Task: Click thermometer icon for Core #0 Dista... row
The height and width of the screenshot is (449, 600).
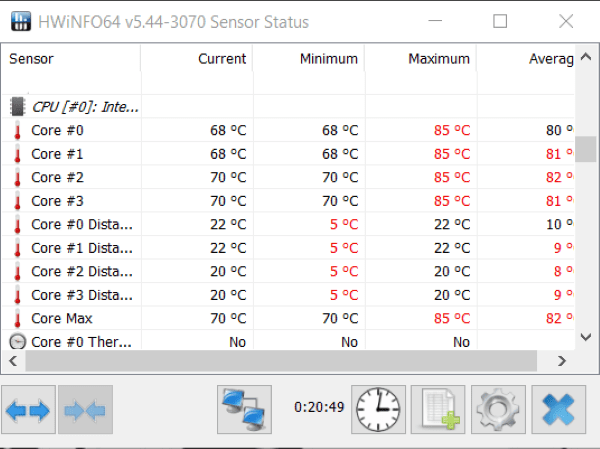Action: click(17, 224)
